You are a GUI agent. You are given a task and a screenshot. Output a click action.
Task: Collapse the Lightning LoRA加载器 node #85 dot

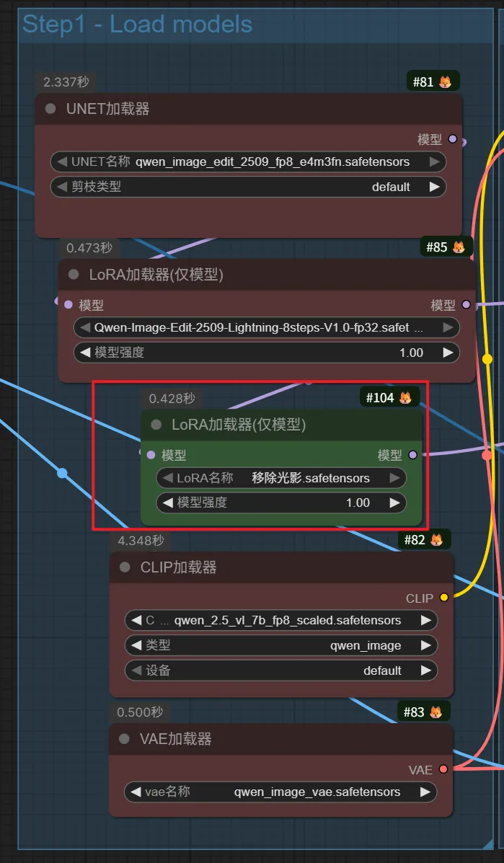coord(74,275)
